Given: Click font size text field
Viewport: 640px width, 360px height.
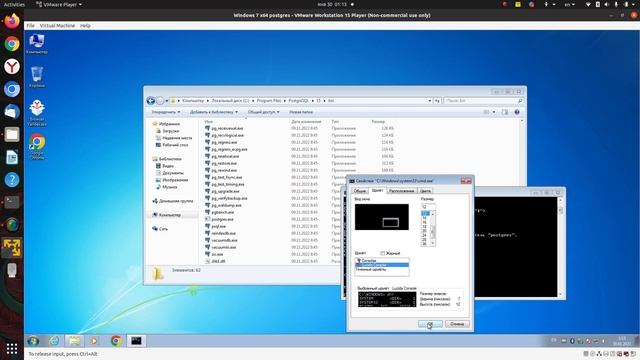Looking at the screenshot, I should (x=428, y=207).
